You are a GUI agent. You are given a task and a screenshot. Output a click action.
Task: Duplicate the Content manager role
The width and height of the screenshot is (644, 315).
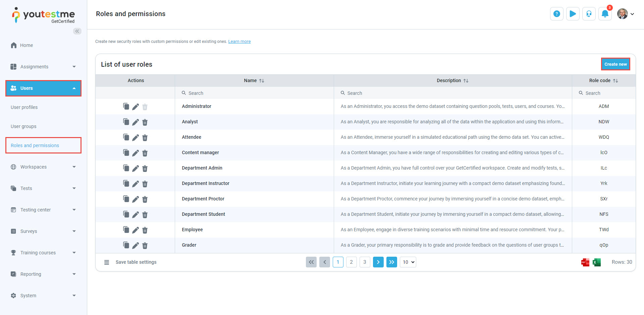pos(126,153)
